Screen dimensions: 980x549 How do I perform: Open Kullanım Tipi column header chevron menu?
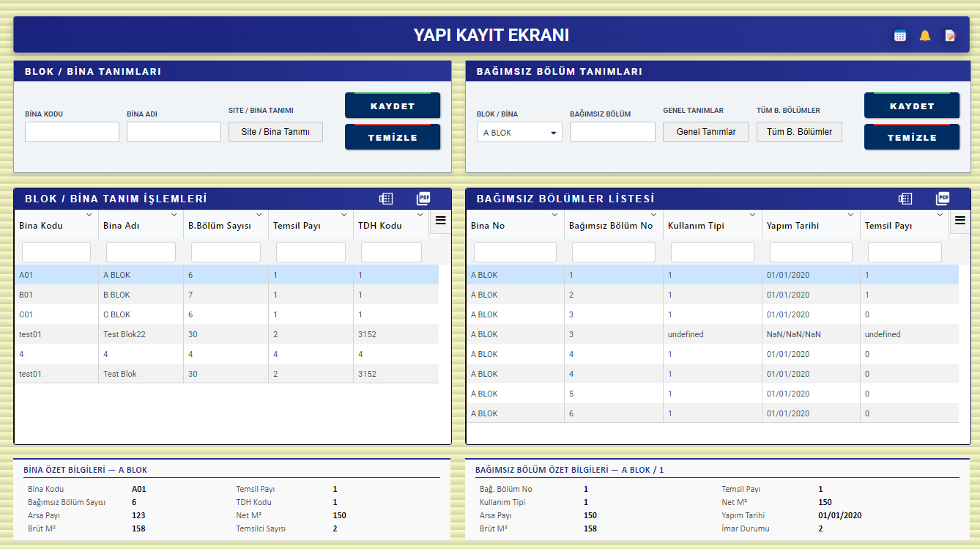(x=752, y=215)
